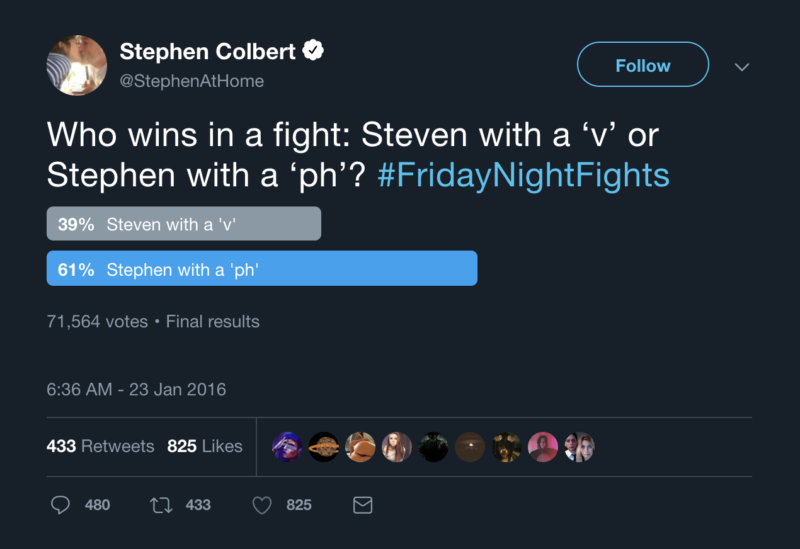Follow Stephen Colbert

[x=642, y=65]
